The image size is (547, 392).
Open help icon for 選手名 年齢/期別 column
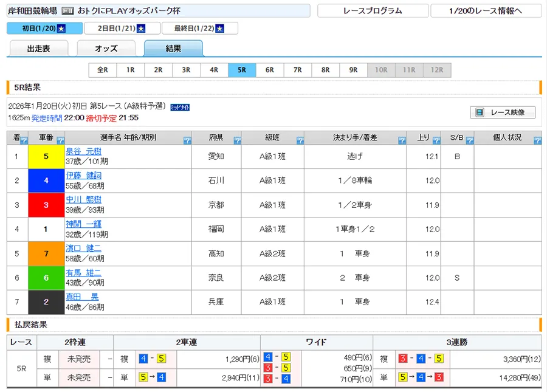click(186, 141)
